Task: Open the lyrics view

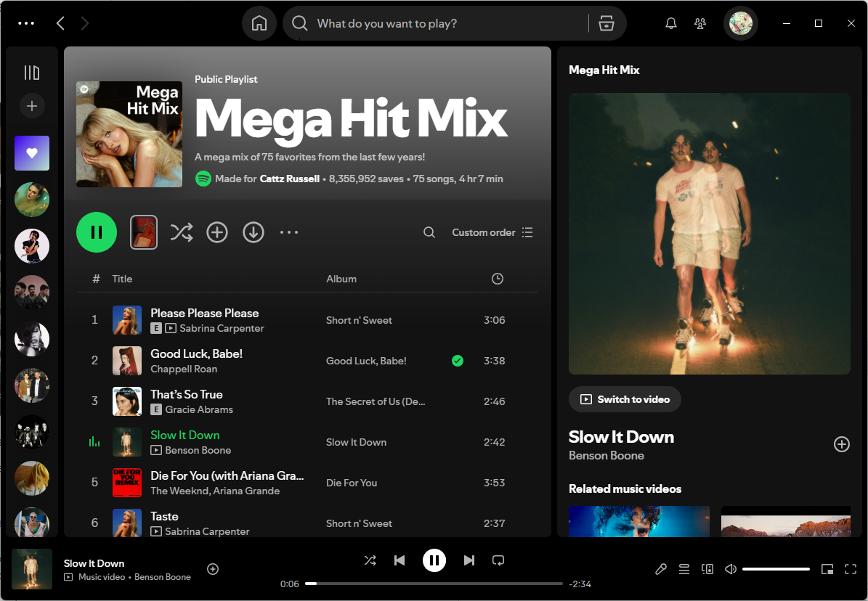Action: pos(660,569)
